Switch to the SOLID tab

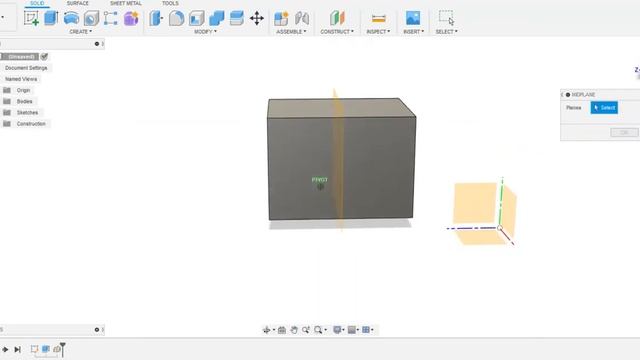tap(37, 3)
